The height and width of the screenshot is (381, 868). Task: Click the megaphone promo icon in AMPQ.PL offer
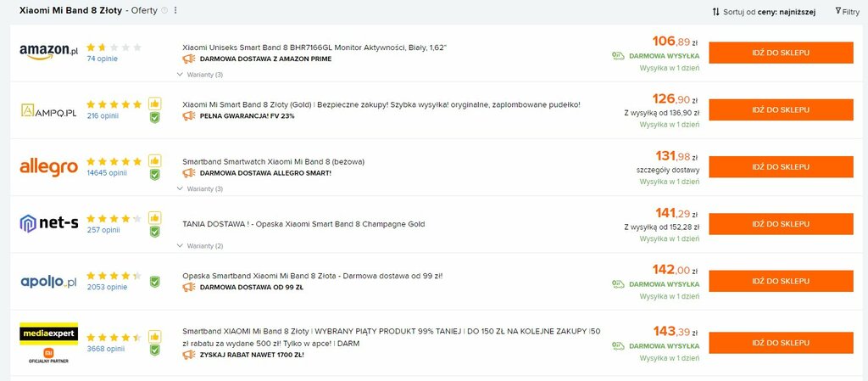(189, 115)
